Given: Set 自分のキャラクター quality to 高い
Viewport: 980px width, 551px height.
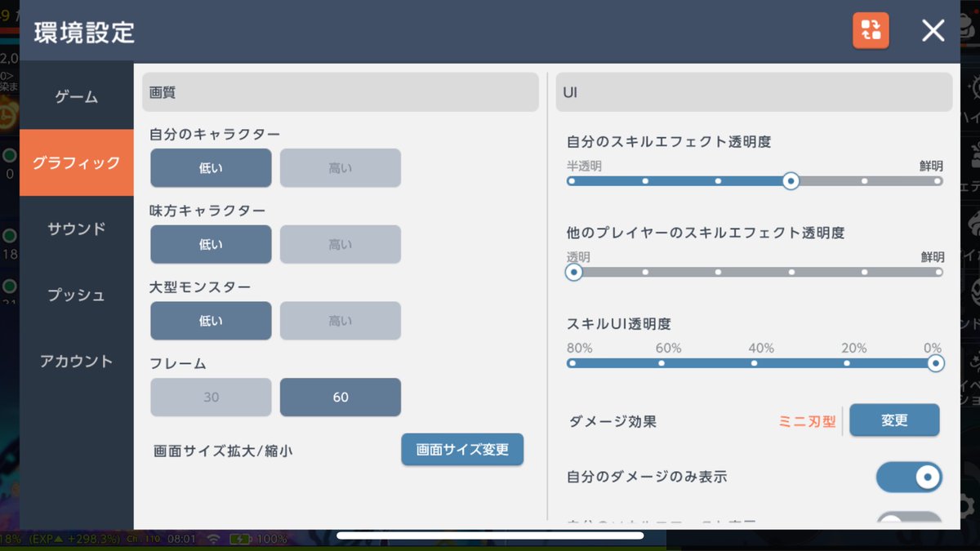Looking at the screenshot, I should pyautogui.click(x=340, y=167).
